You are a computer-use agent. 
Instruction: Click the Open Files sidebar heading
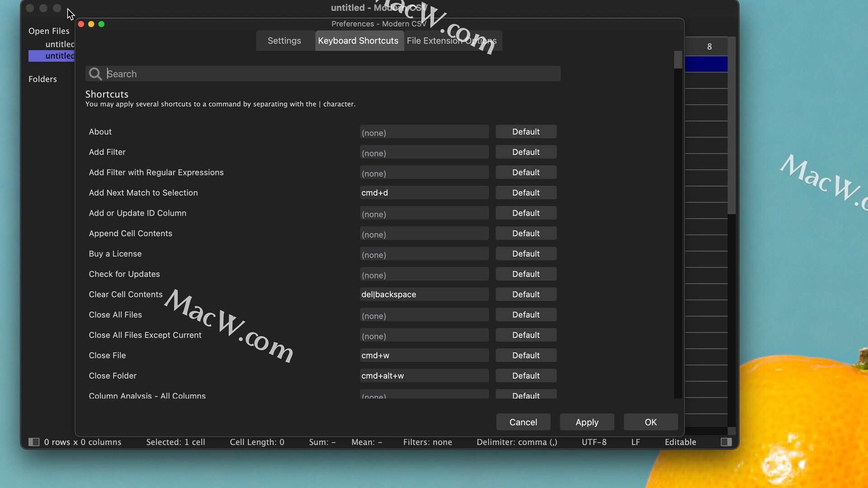49,31
